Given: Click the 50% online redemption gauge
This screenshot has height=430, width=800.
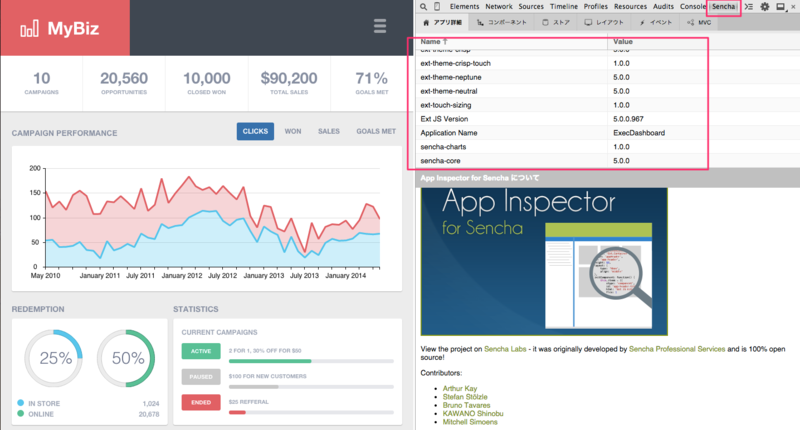Looking at the screenshot, I should (x=126, y=358).
